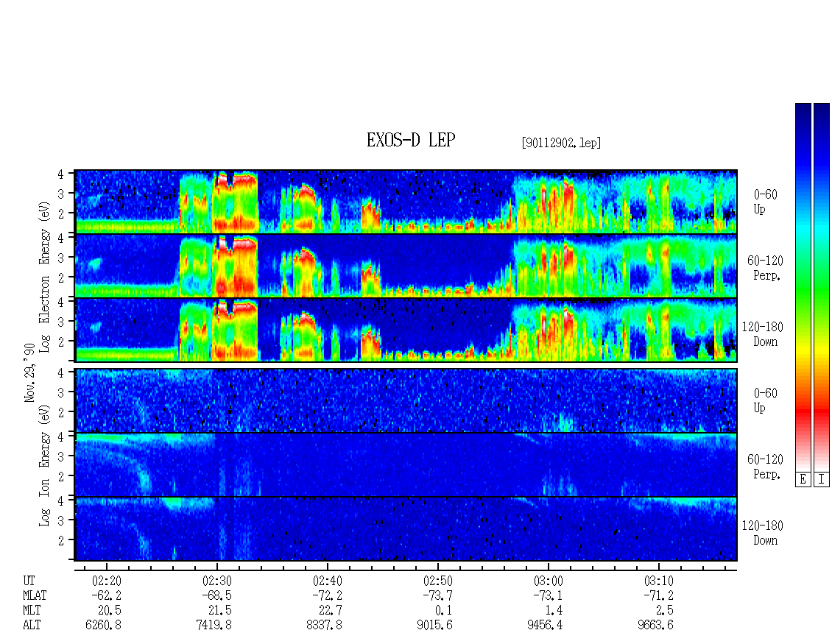Click the ALT value 9663.6
The image size is (832, 644).
point(655,626)
